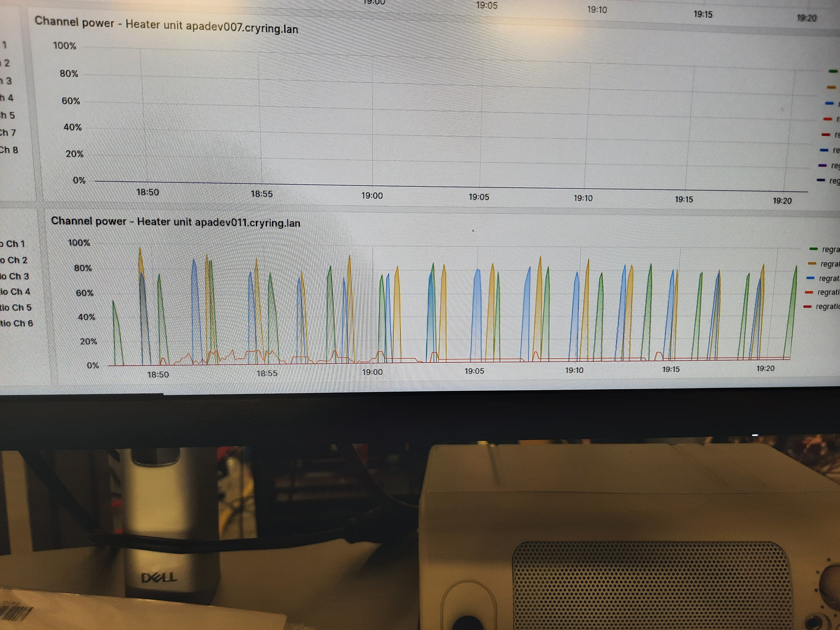Click green legend swatch in apadev011 panel
The image size is (840, 630).
[x=813, y=249]
